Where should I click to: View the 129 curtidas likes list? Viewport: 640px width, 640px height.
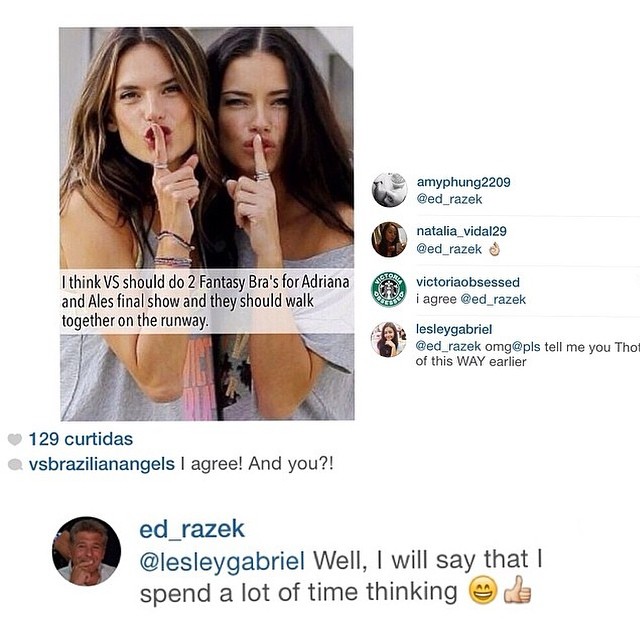point(80,439)
